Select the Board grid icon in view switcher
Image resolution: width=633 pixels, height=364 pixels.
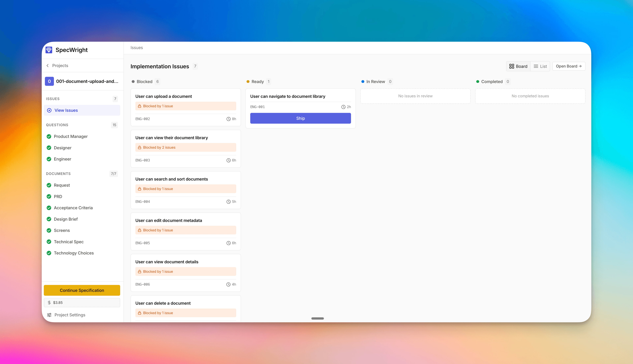pyautogui.click(x=512, y=66)
